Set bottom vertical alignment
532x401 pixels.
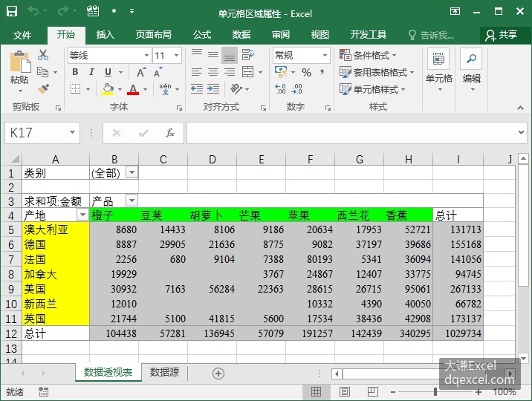pos(230,55)
